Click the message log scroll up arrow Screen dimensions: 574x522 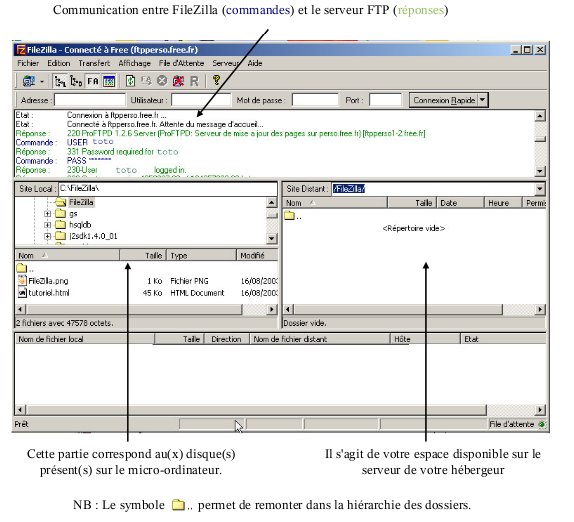(540, 116)
